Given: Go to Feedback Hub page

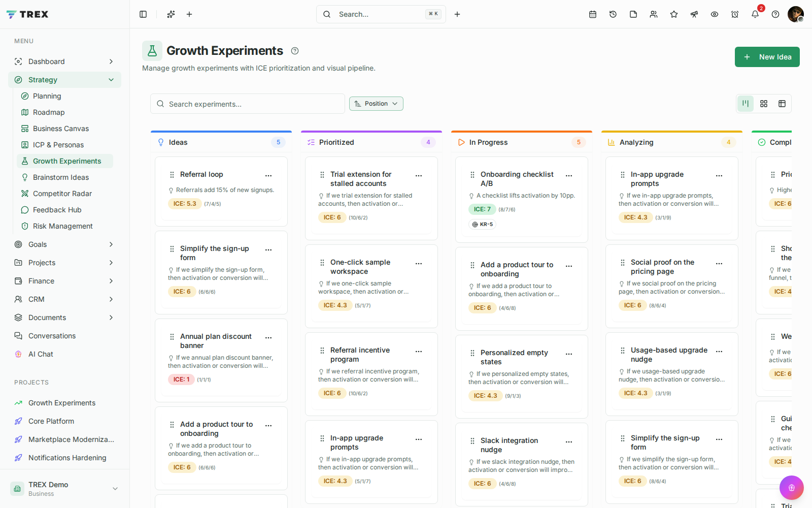Looking at the screenshot, I should click(x=65, y=210).
